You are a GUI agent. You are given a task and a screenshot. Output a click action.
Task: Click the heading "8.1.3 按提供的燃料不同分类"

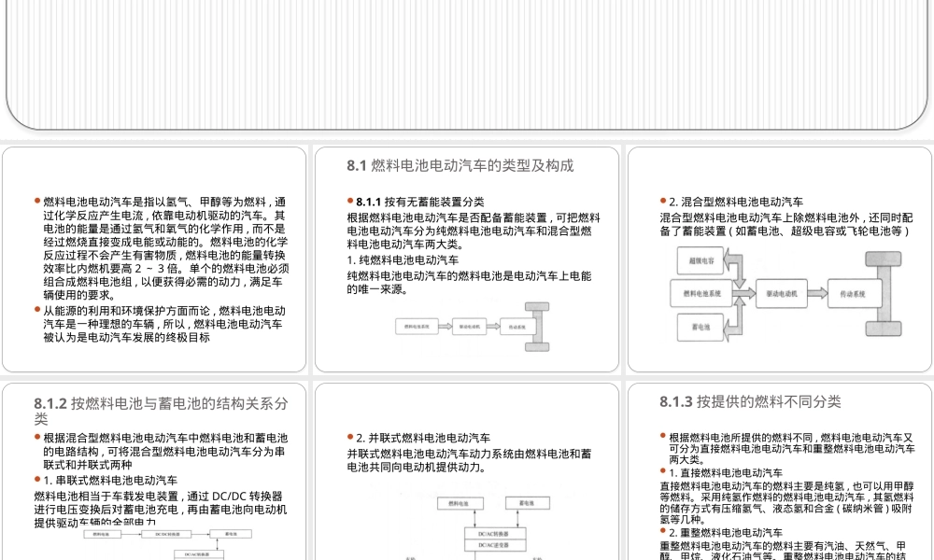750,401
